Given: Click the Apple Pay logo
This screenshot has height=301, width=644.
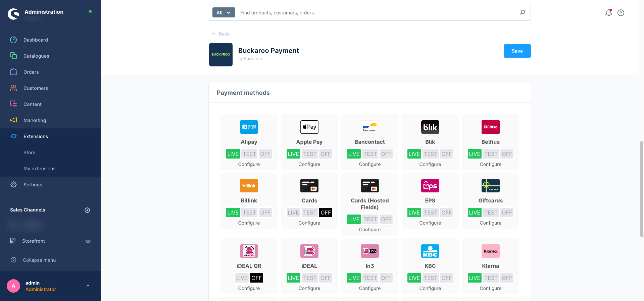Looking at the screenshot, I should click(x=309, y=127).
